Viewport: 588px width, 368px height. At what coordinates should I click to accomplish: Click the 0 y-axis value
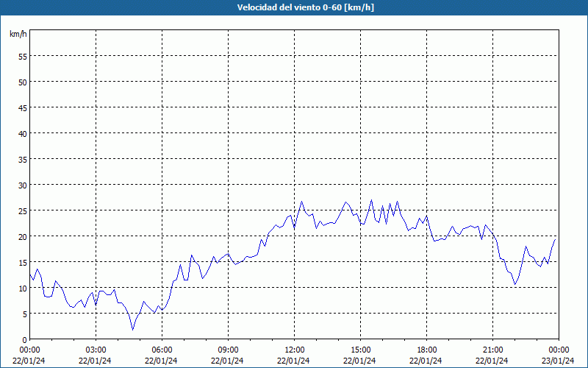pos(25,340)
